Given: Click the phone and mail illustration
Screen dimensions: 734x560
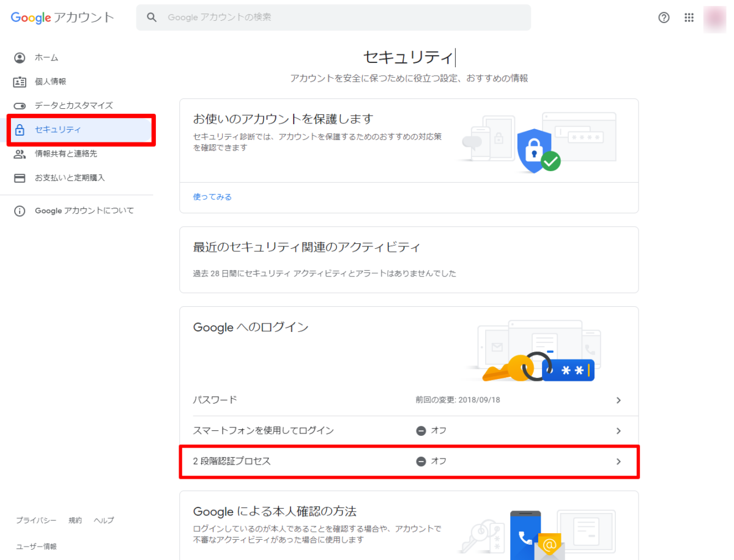Looking at the screenshot, I should pos(538,535).
